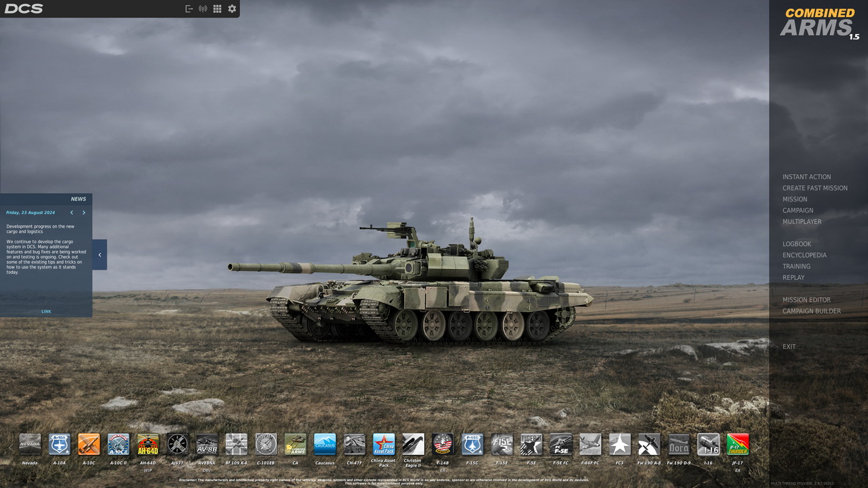Collapse the news panel with the side arrow

pyautogui.click(x=100, y=255)
